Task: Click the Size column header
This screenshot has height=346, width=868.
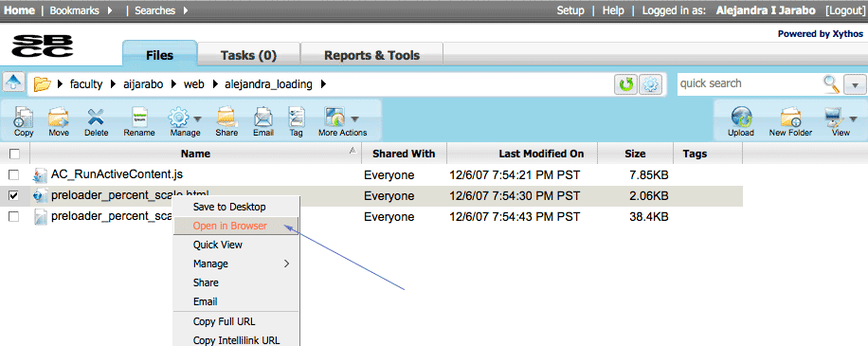Action: click(x=636, y=154)
